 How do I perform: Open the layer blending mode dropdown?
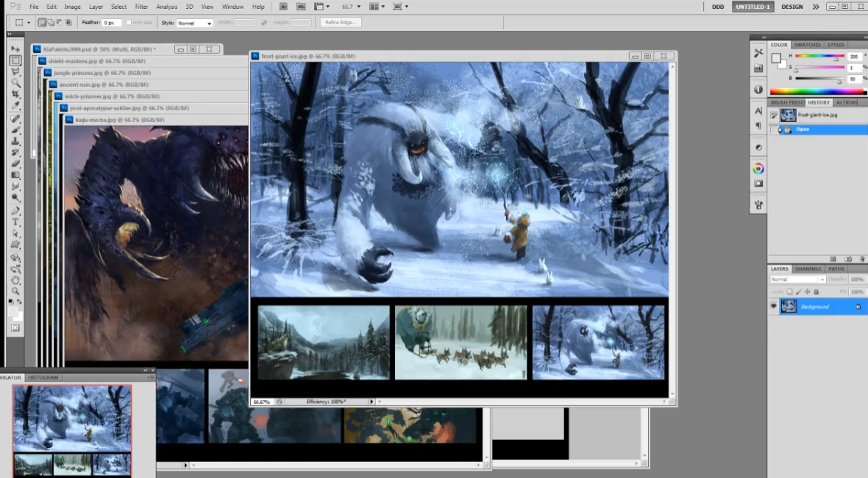point(822,279)
